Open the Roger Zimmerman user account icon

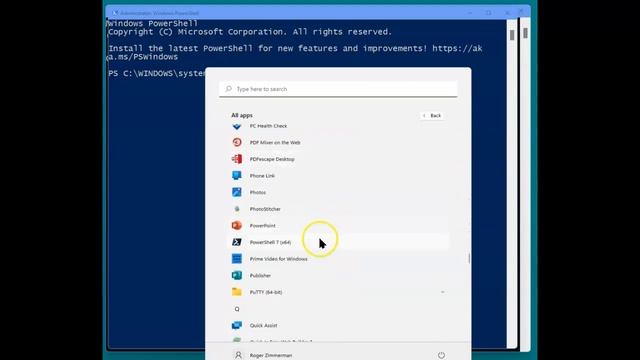click(238, 355)
